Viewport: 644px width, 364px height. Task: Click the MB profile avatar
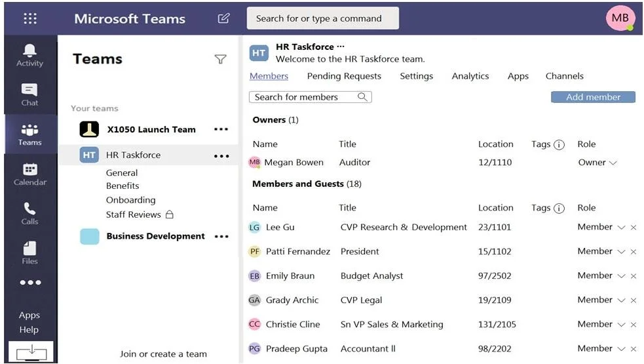[620, 18]
